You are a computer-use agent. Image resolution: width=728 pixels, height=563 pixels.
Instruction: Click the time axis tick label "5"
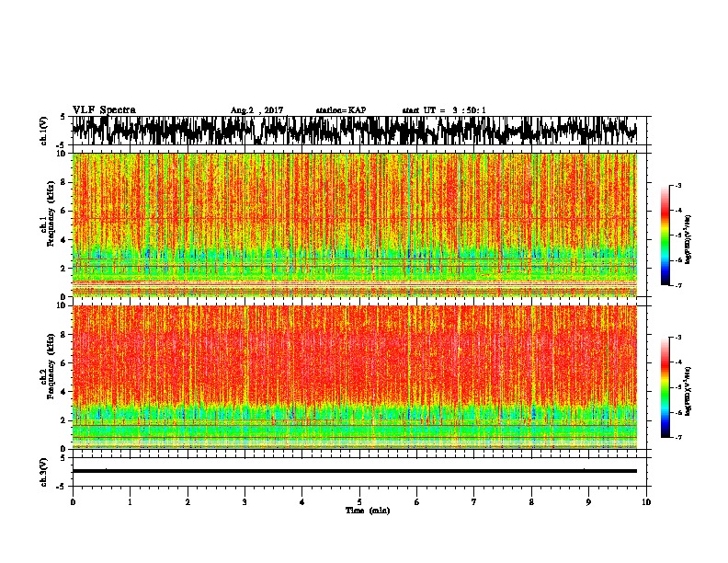359,502
